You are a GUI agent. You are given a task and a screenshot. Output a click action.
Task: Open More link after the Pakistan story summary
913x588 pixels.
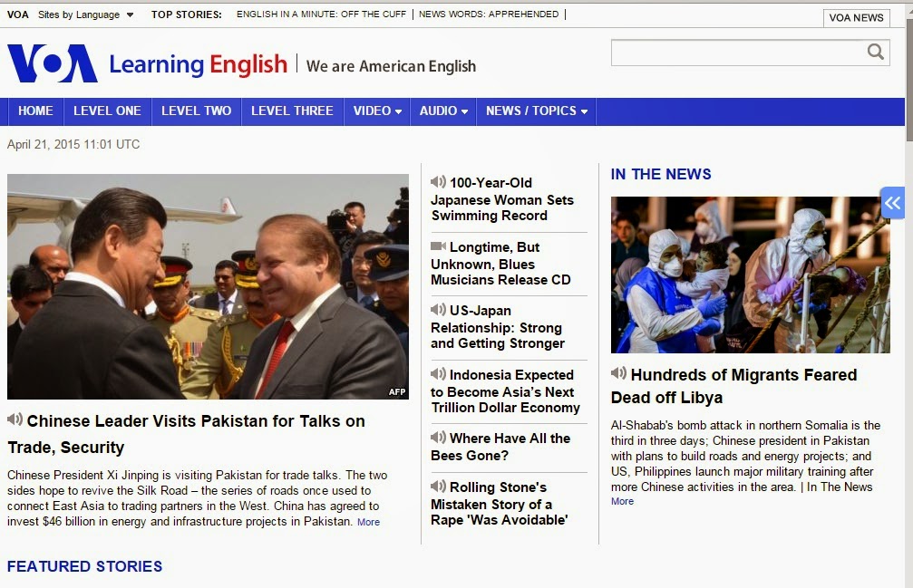coord(368,522)
